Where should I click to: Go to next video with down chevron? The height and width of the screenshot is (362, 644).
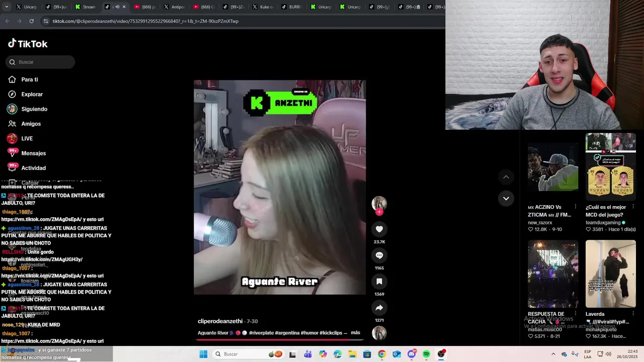coord(506,198)
